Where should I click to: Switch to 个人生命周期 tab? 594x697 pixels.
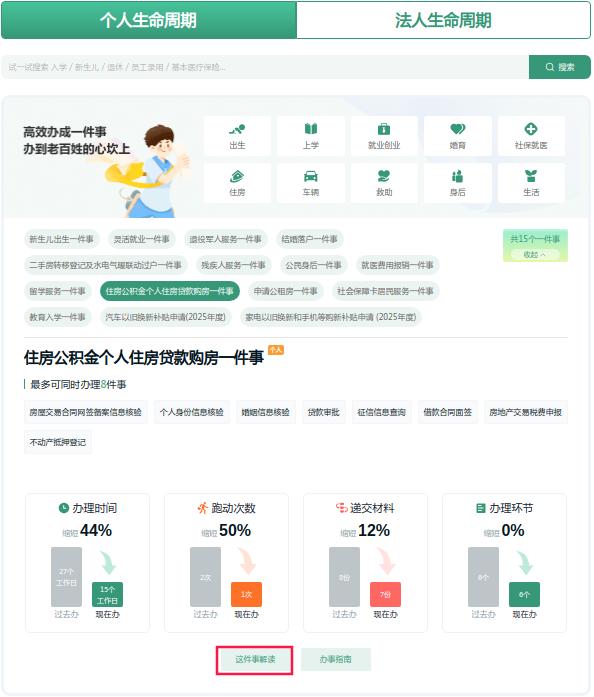(x=148, y=20)
